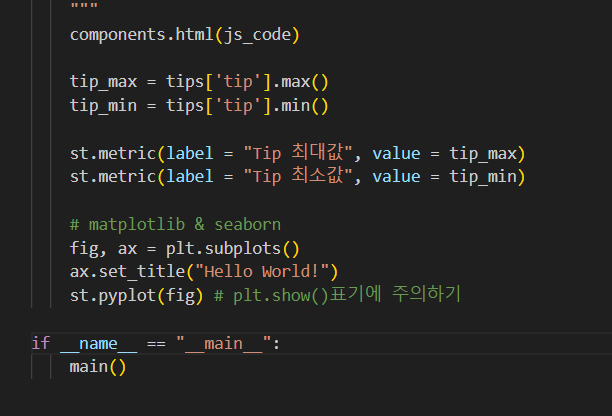Image resolution: width=612 pixels, height=416 pixels.
Task: Click the .min() method call
Action: coord(301,106)
